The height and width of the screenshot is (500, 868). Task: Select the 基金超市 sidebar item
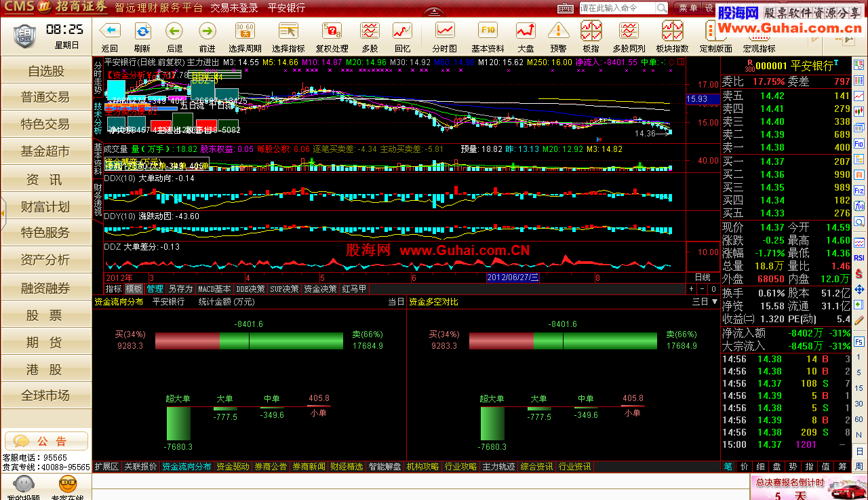(x=46, y=151)
